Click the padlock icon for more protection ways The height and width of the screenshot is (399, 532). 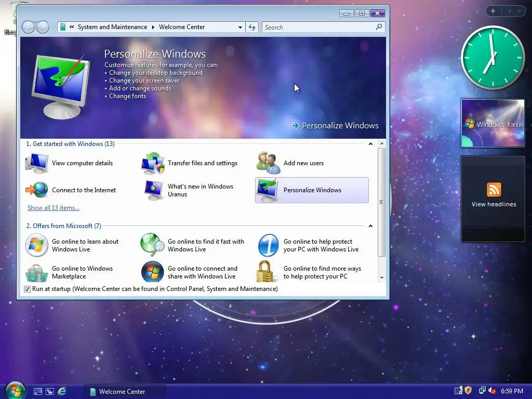264,271
